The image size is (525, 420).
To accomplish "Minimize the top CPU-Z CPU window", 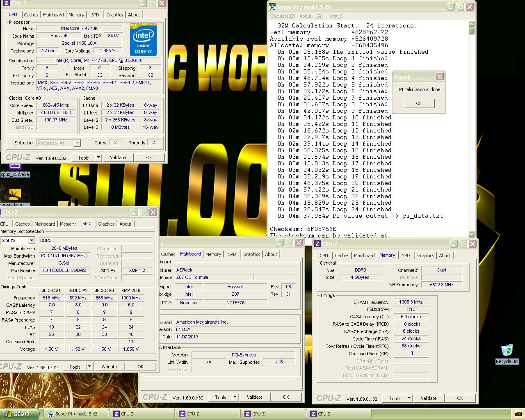I will click(142, 4).
